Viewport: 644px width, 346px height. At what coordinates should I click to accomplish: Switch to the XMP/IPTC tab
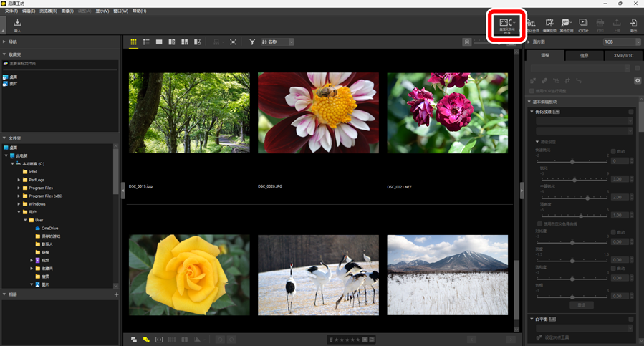pos(623,55)
